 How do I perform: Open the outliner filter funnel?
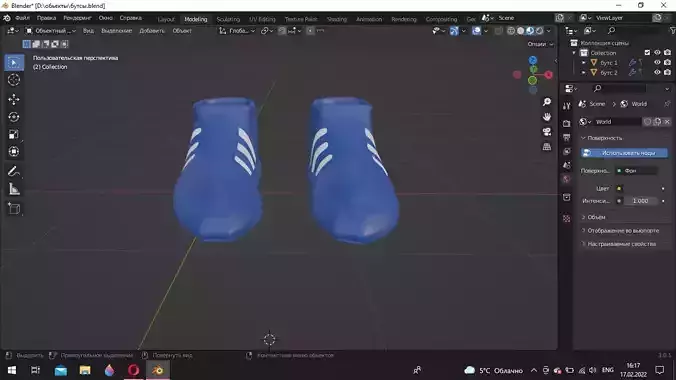672,30
